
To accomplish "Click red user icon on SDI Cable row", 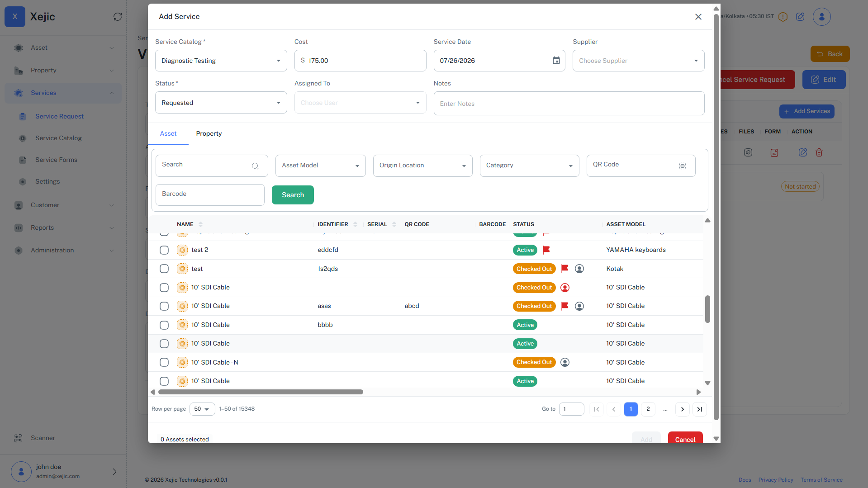I will (x=565, y=288).
